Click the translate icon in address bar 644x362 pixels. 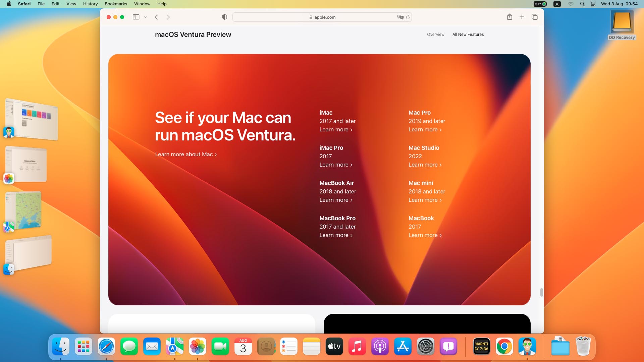400,17
